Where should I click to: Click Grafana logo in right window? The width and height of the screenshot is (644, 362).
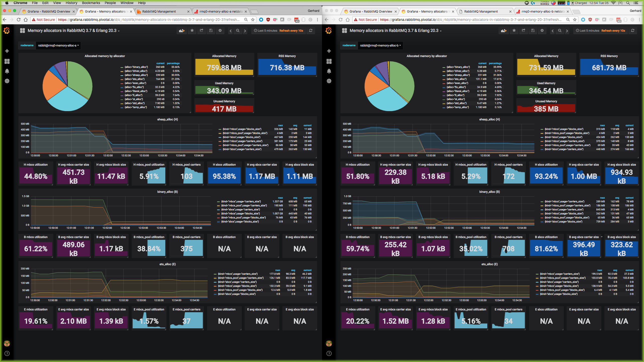(x=329, y=31)
